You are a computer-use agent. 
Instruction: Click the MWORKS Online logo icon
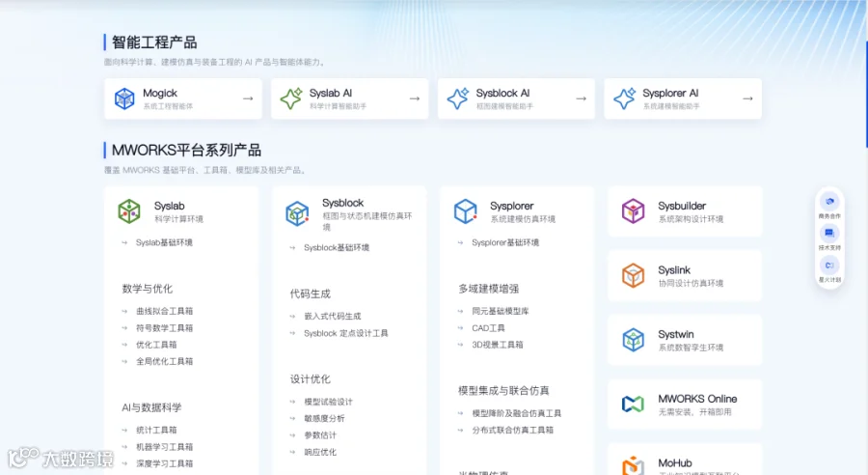coord(634,405)
